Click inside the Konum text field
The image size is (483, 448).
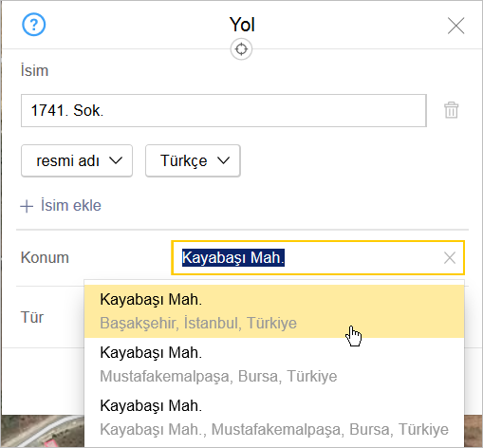point(318,258)
